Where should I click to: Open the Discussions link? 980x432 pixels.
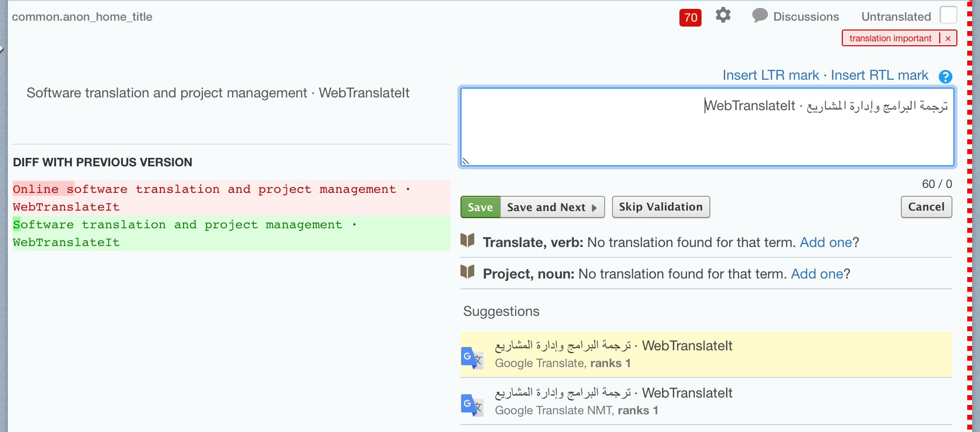coord(806,17)
